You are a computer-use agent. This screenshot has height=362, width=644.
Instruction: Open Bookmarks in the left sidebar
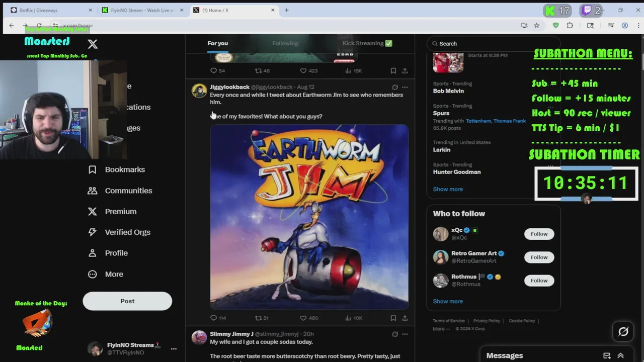click(x=117, y=169)
